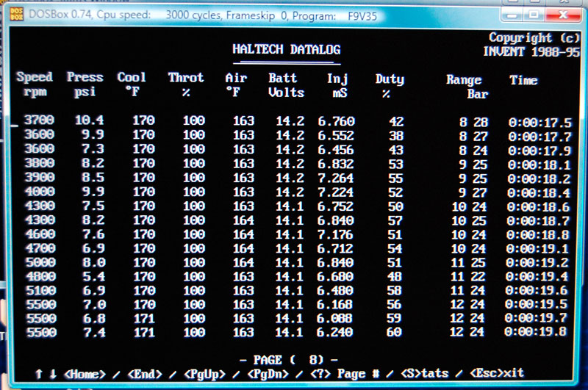Image resolution: width=588 pixels, height=390 pixels.
Task: Click the 4600 rpm speed value
Action: pos(41,234)
